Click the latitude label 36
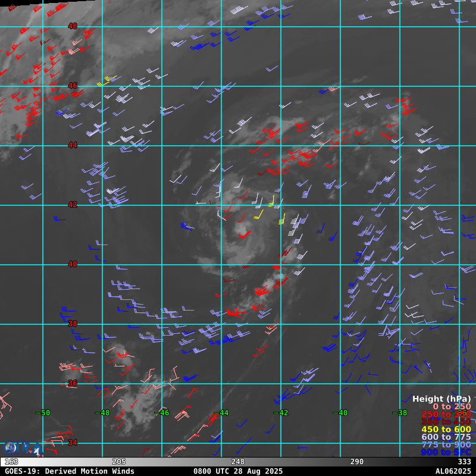Viewport: 476px width, 476px height. 73,383
